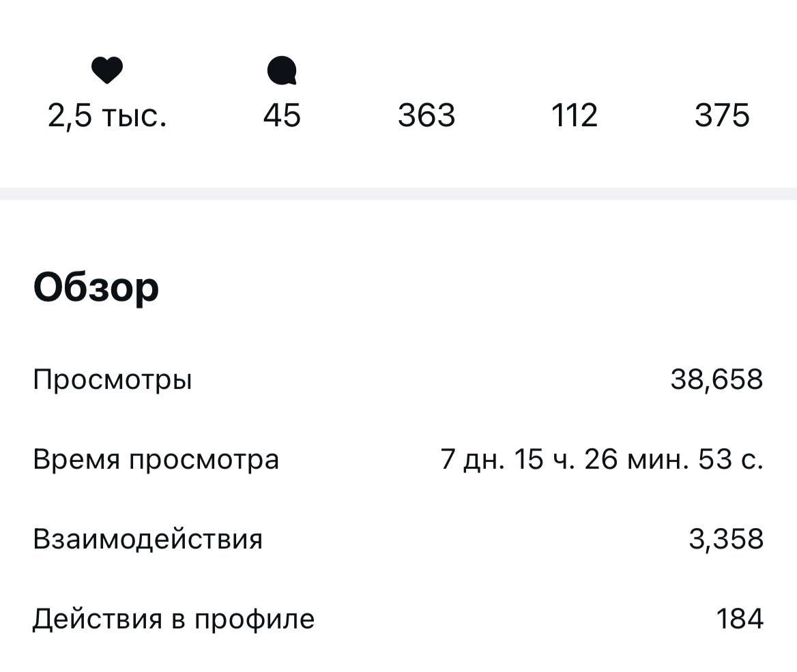Open the Действия в профиле row label
The image size is (797, 672).
174,619
